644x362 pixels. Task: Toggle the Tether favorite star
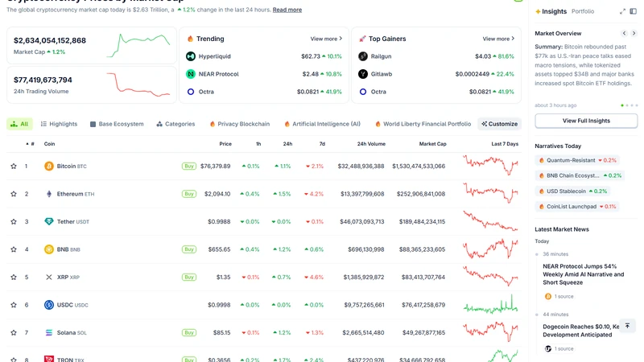14,222
